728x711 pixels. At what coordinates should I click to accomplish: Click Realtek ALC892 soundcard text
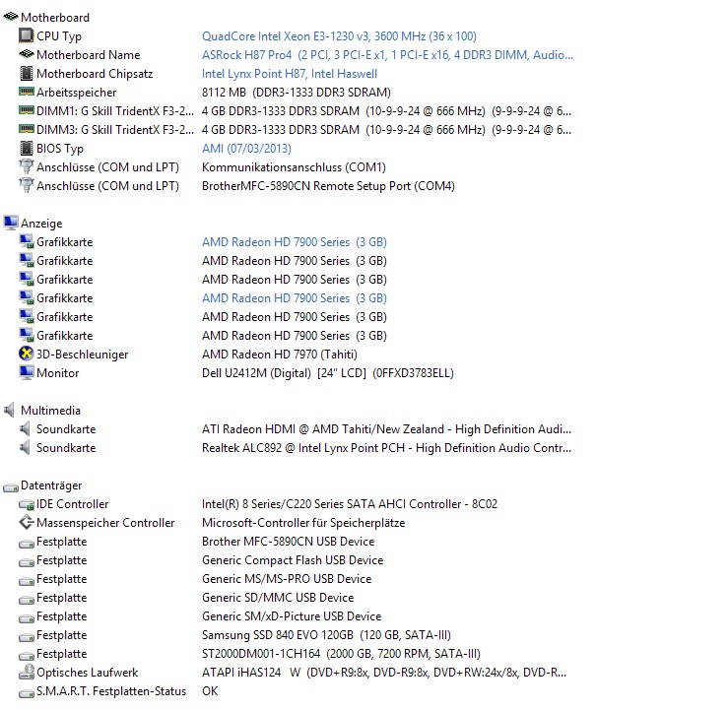click(386, 448)
